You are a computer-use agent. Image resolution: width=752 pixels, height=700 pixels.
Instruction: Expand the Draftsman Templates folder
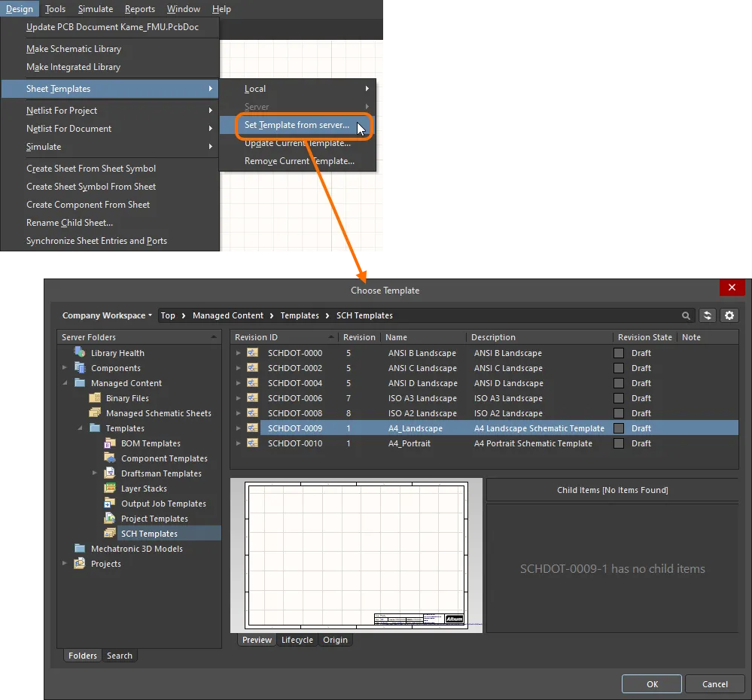click(95, 473)
